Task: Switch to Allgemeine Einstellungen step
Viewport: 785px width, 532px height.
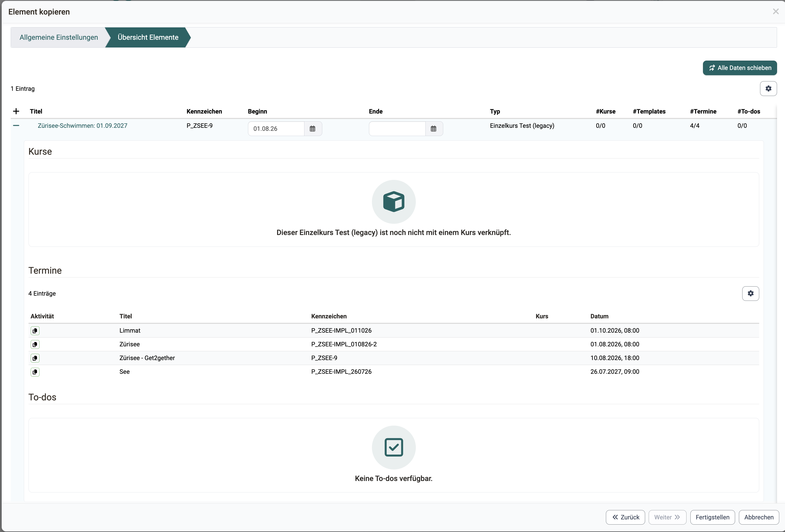Action: 59,38
